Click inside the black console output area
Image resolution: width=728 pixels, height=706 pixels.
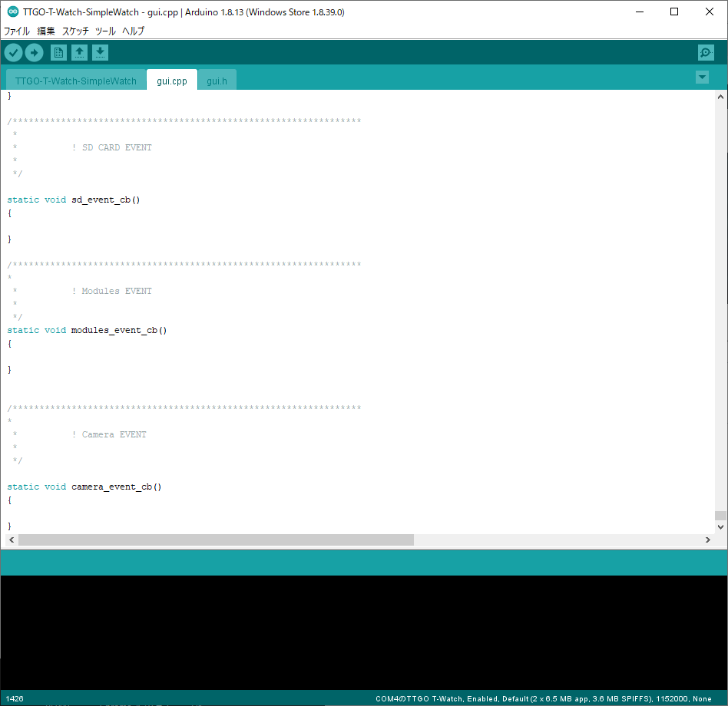364,632
